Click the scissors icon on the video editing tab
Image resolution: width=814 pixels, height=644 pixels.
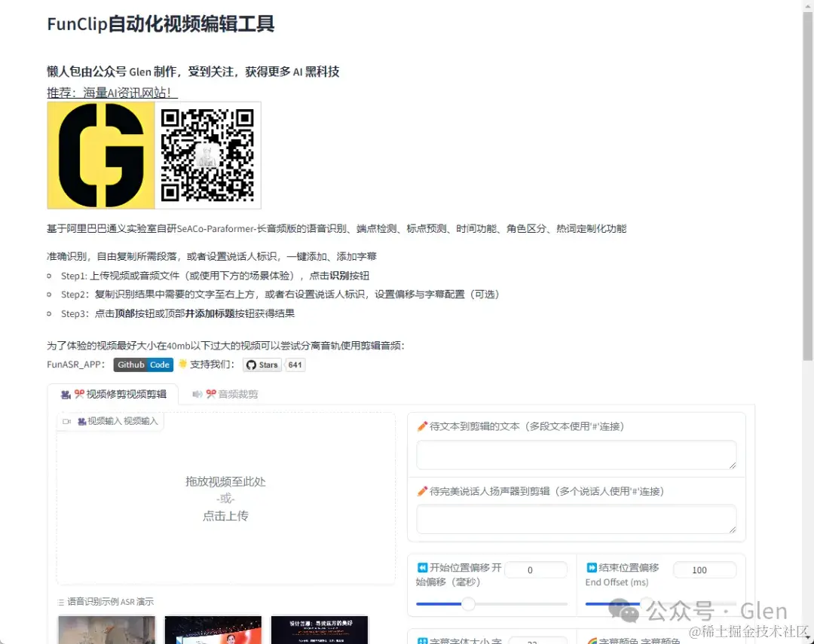[x=78, y=394]
